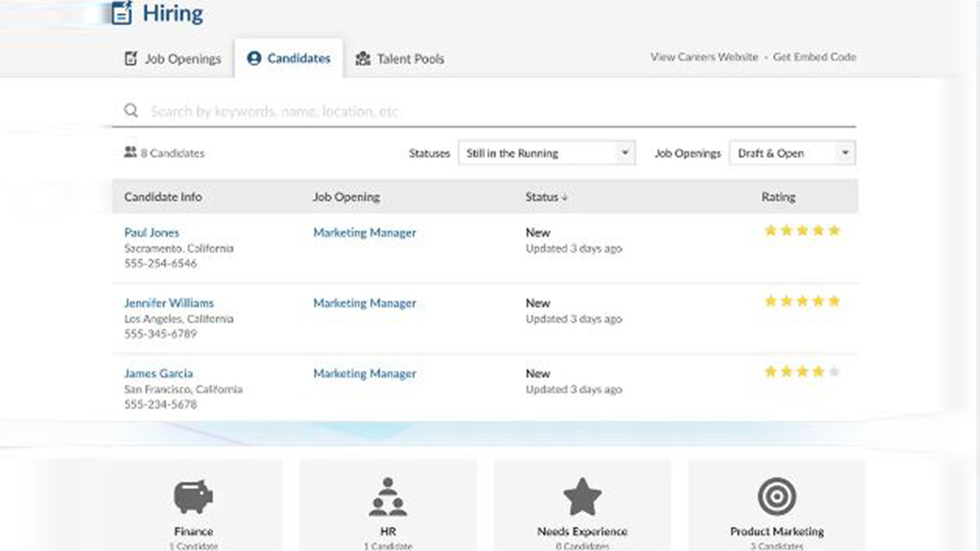Open the Job Openings filter dropdown
This screenshot has height=551, width=980.
click(x=792, y=153)
